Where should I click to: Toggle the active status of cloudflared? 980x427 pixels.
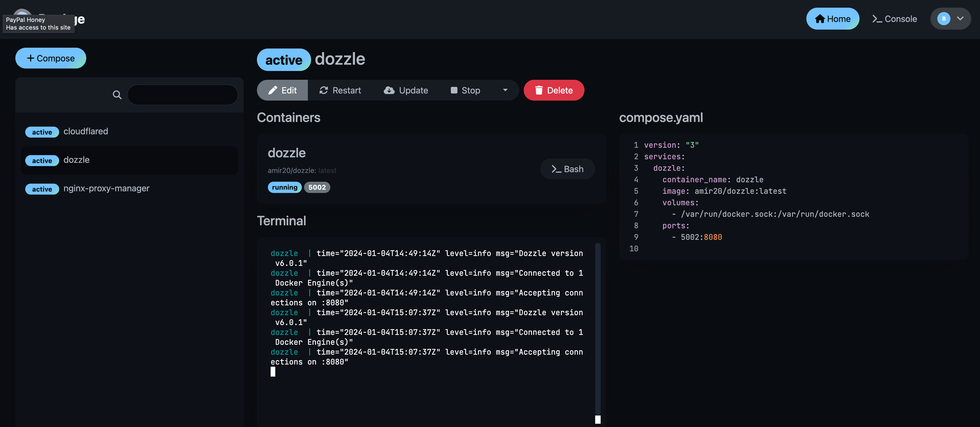(42, 132)
